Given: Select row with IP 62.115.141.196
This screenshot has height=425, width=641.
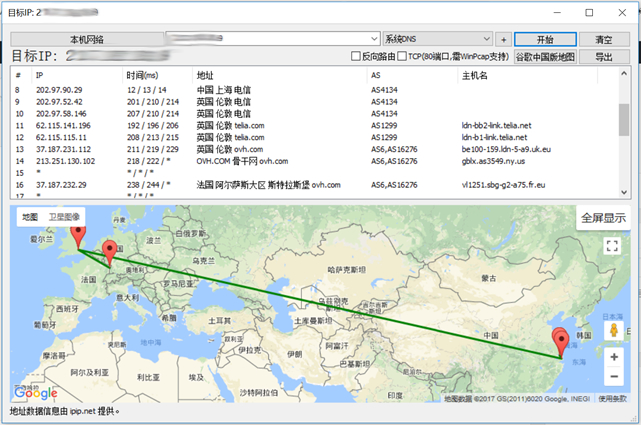Looking at the screenshot, I should (65, 126).
